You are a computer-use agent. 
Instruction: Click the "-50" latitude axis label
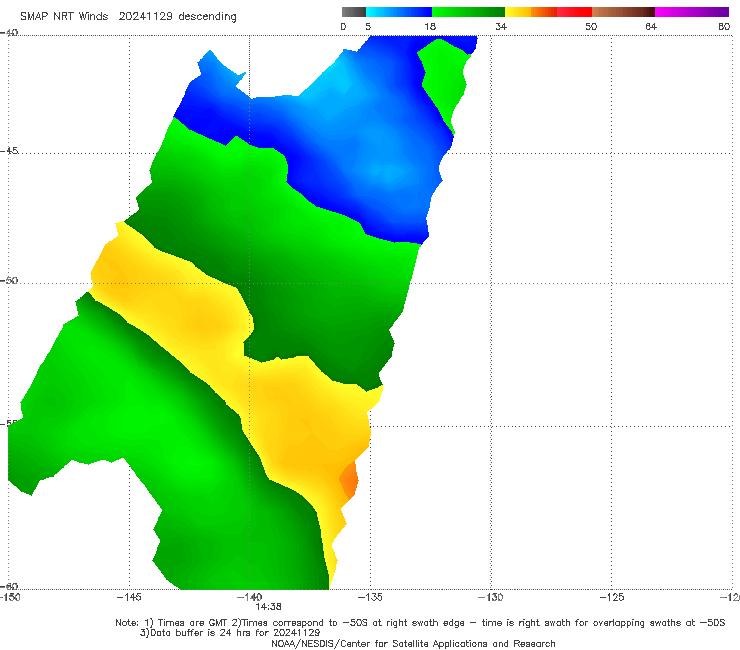(x=9, y=280)
